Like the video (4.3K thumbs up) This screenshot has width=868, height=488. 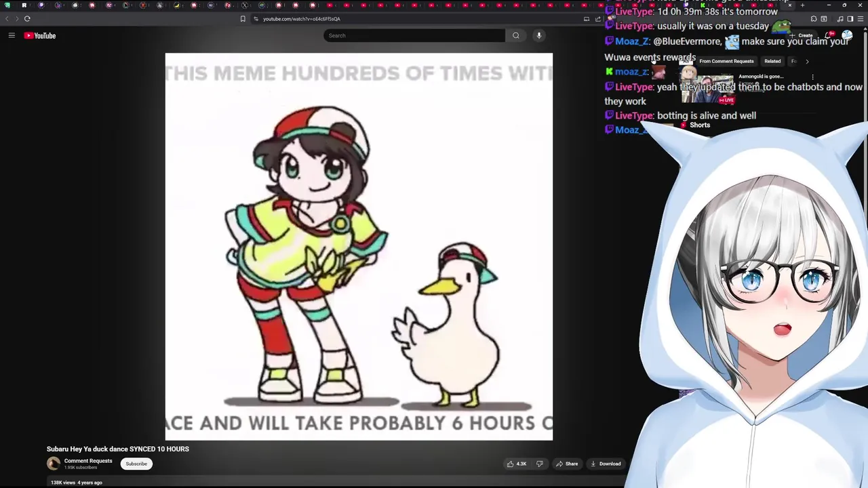tap(517, 464)
